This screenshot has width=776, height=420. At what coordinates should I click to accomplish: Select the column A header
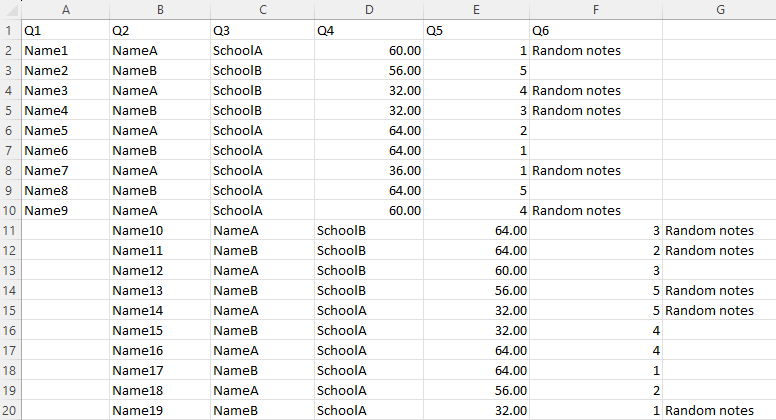coord(65,10)
